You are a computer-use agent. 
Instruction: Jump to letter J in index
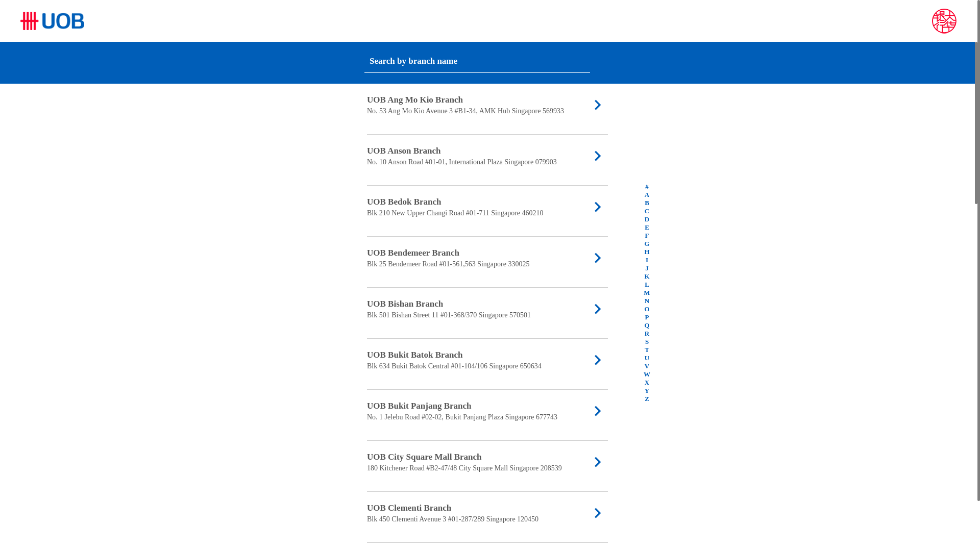(x=647, y=268)
